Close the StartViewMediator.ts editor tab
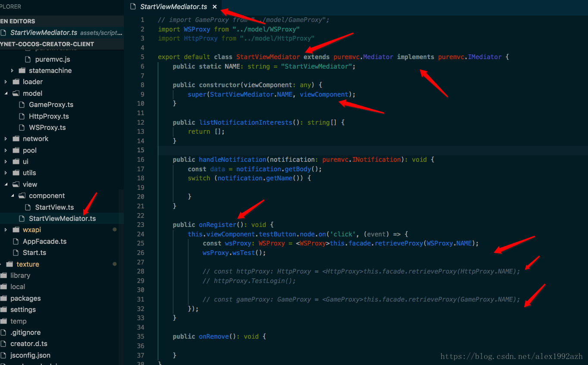588x365 pixels. pyautogui.click(x=215, y=7)
